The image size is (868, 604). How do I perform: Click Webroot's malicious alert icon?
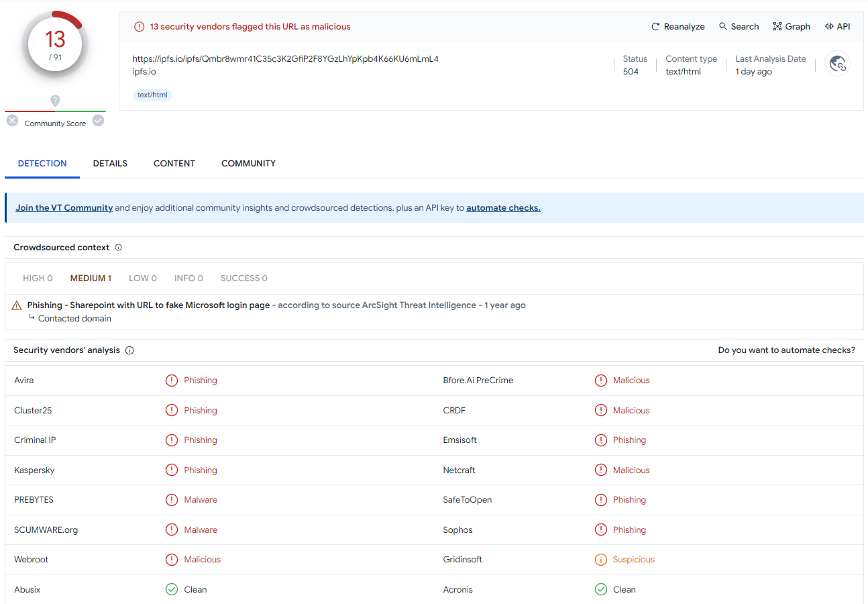point(172,560)
